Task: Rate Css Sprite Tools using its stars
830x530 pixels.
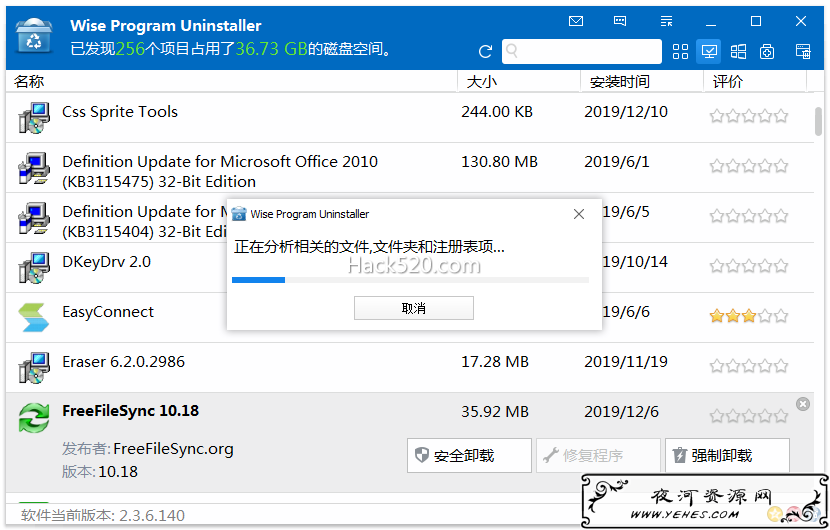Action: pyautogui.click(x=748, y=116)
